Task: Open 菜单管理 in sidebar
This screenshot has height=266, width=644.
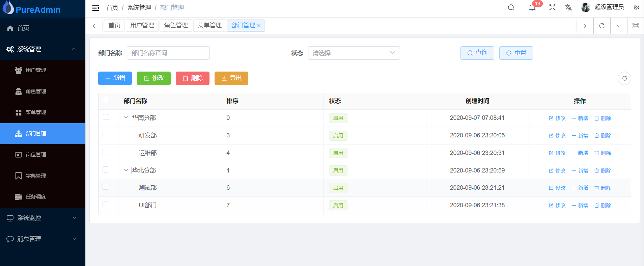Action: click(x=43, y=112)
